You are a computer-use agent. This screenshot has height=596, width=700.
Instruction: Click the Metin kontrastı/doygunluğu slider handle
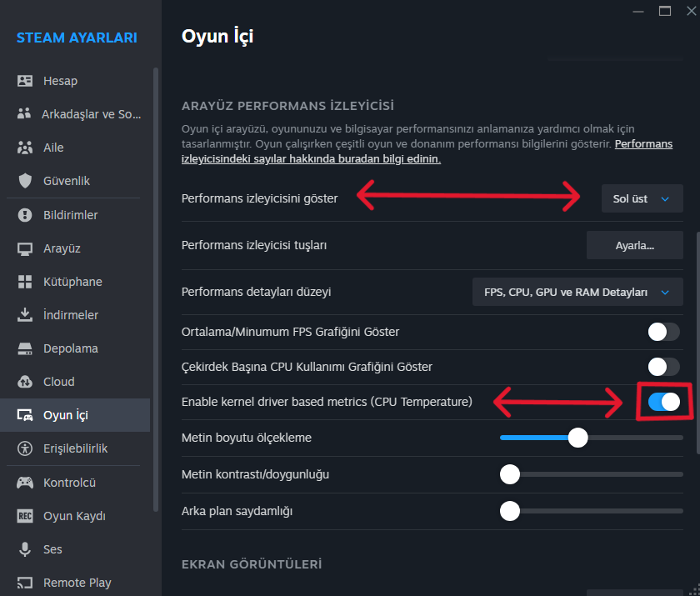click(510, 474)
